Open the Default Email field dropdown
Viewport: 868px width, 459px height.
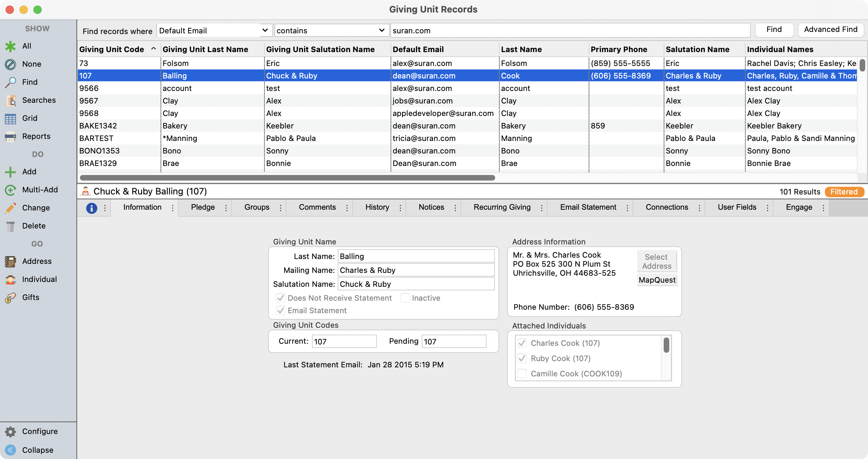[265, 31]
